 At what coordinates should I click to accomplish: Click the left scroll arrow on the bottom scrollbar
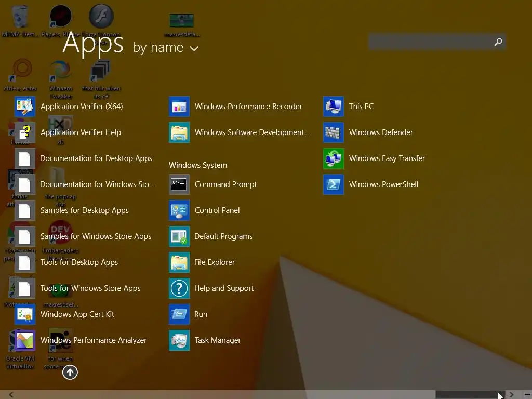(x=11, y=395)
